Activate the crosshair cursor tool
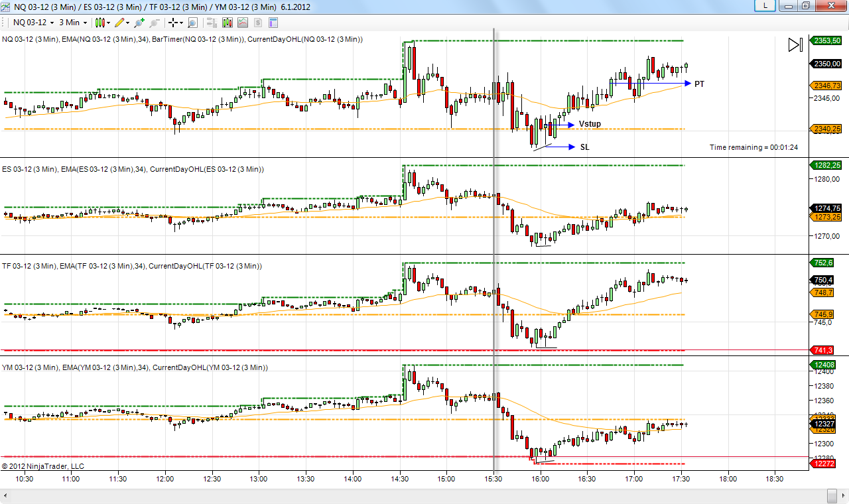The height and width of the screenshot is (504, 849). [x=174, y=23]
